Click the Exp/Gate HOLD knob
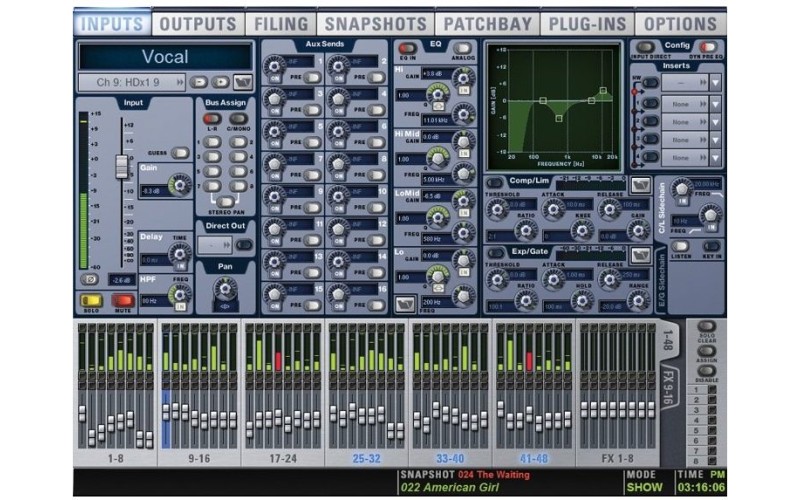 [x=582, y=301]
